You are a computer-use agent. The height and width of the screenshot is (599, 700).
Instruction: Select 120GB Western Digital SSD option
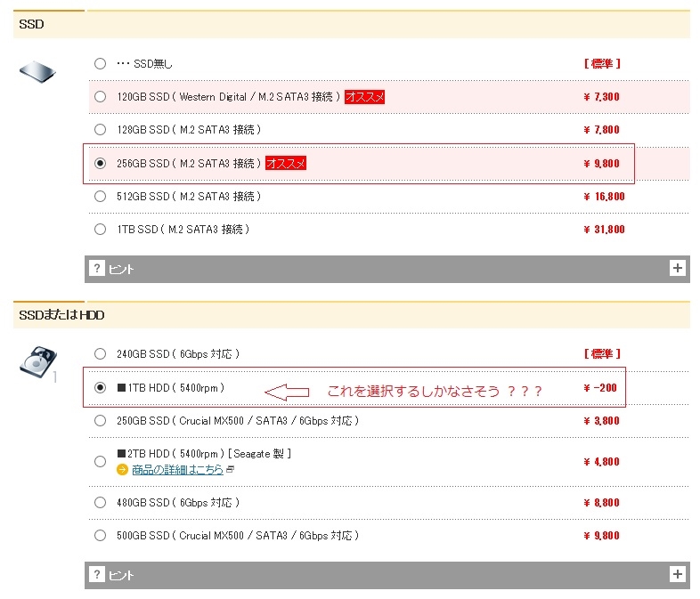click(100, 97)
